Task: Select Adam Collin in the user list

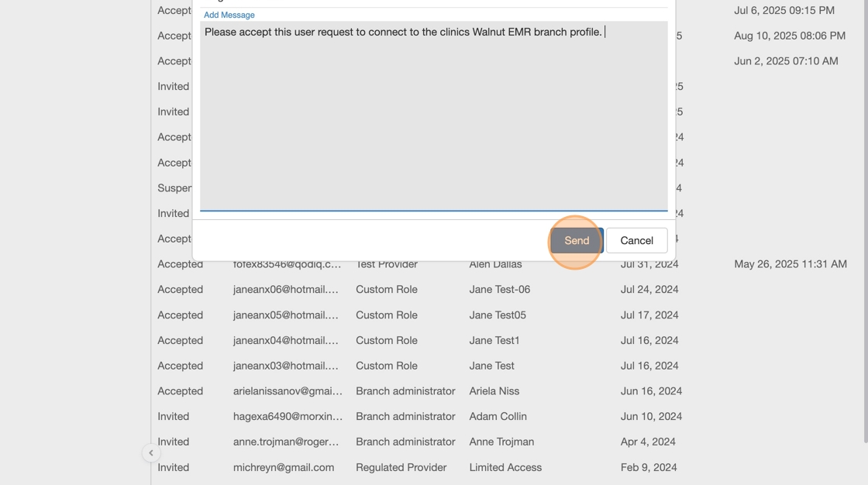Action: (x=498, y=416)
